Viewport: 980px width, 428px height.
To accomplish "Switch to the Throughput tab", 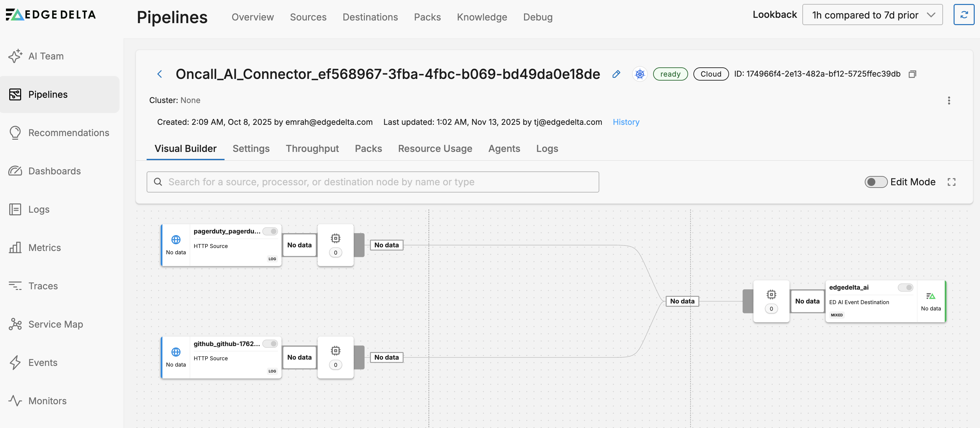I will (312, 149).
